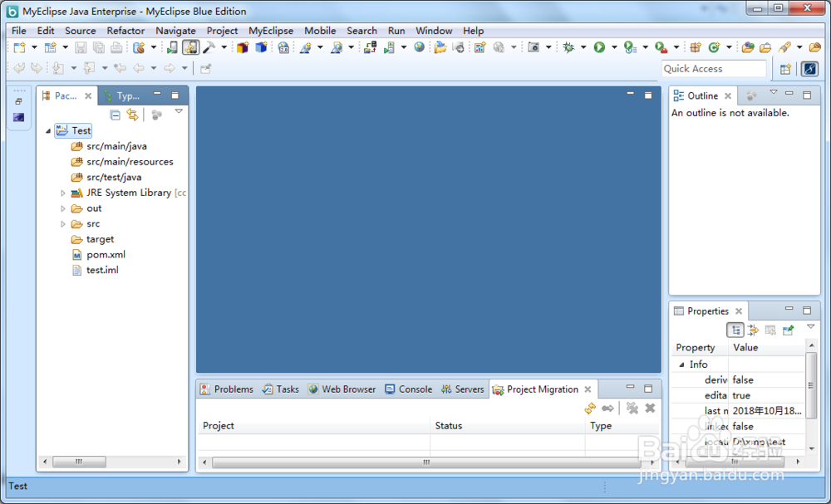Expand the out folder node

[x=63, y=208]
